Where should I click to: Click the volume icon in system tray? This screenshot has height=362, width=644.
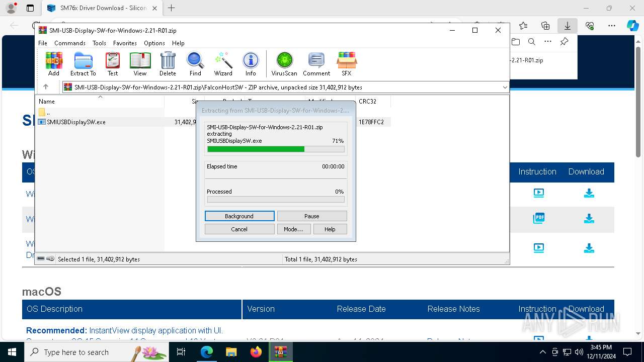coord(579,352)
